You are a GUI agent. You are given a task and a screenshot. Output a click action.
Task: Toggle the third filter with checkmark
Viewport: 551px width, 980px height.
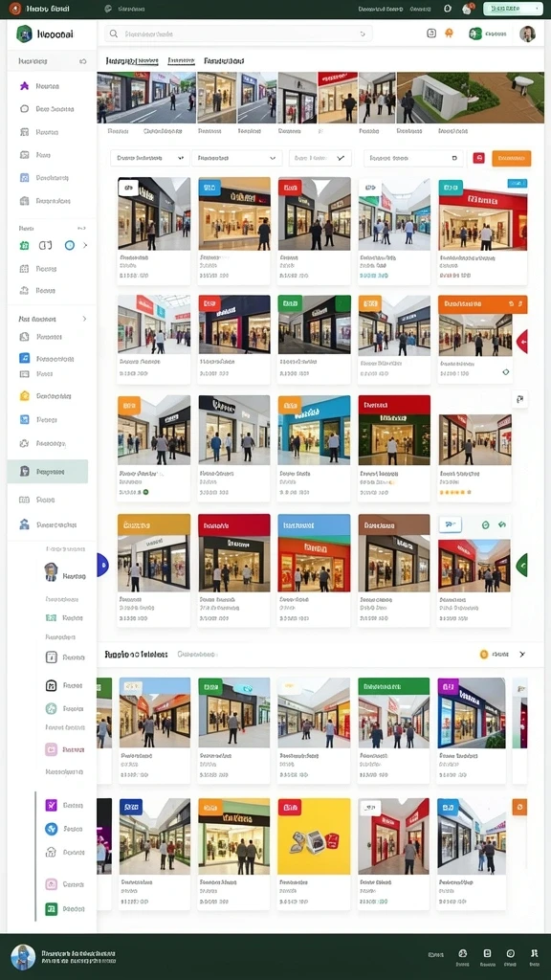320,158
